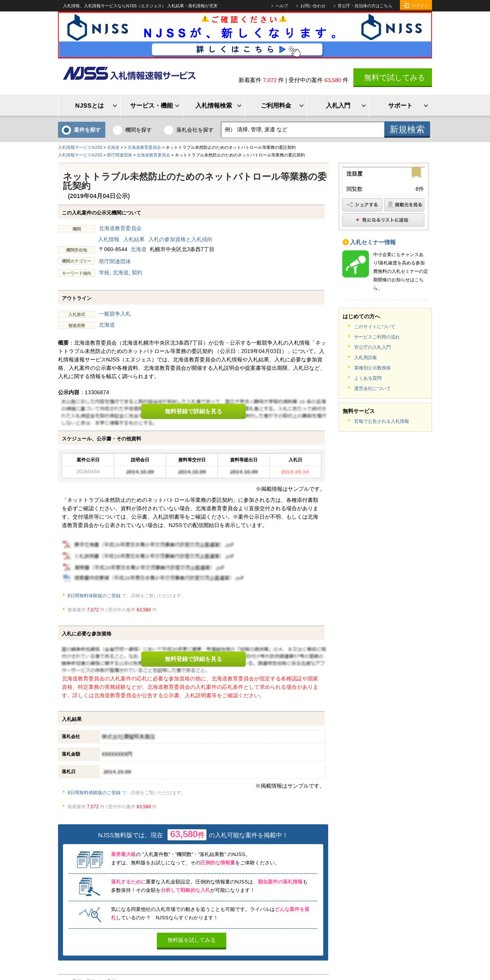Viewport: 490px width, 980px height.
Task: Click the NJSS 入札情報速報サービス site logo
Action: point(129,74)
